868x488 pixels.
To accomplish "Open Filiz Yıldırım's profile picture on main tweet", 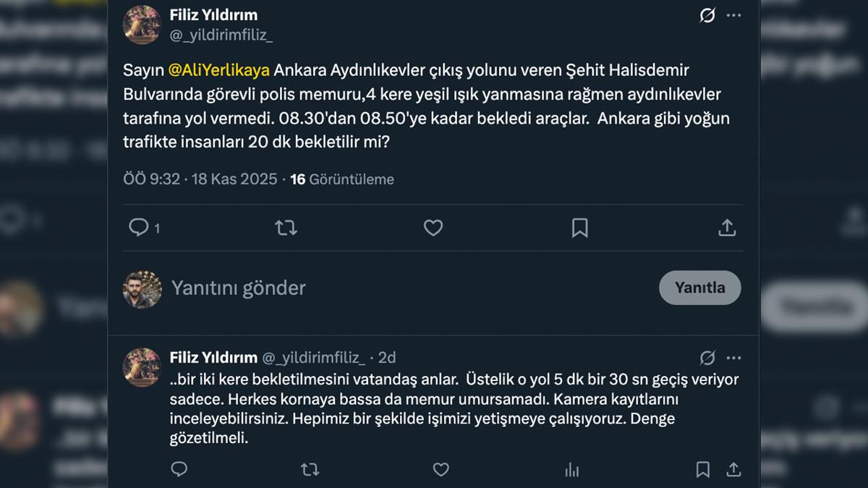I will tap(142, 25).
